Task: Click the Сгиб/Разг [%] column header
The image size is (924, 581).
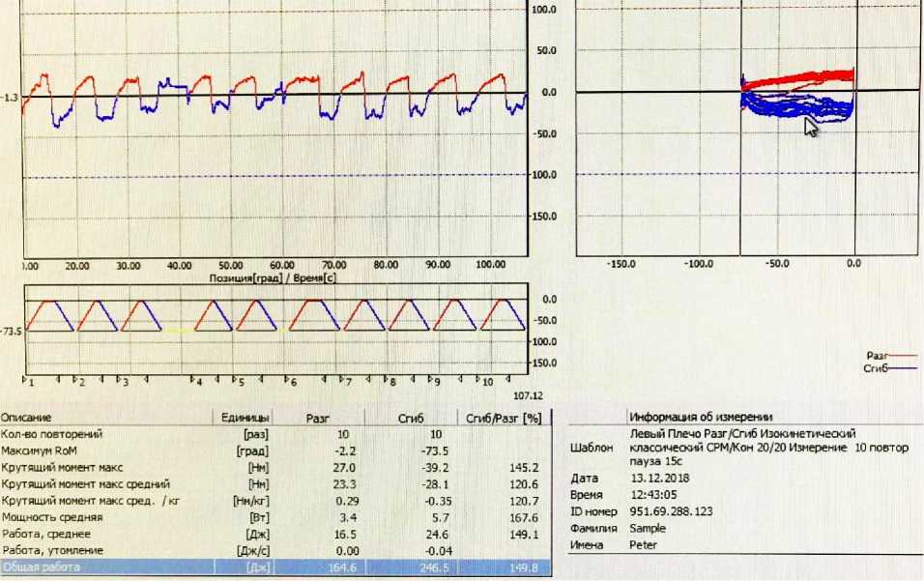Action: (x=504, y=418)
